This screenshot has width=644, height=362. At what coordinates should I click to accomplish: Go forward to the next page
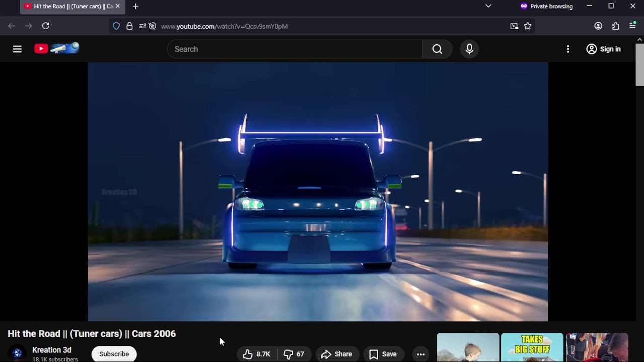29,26
